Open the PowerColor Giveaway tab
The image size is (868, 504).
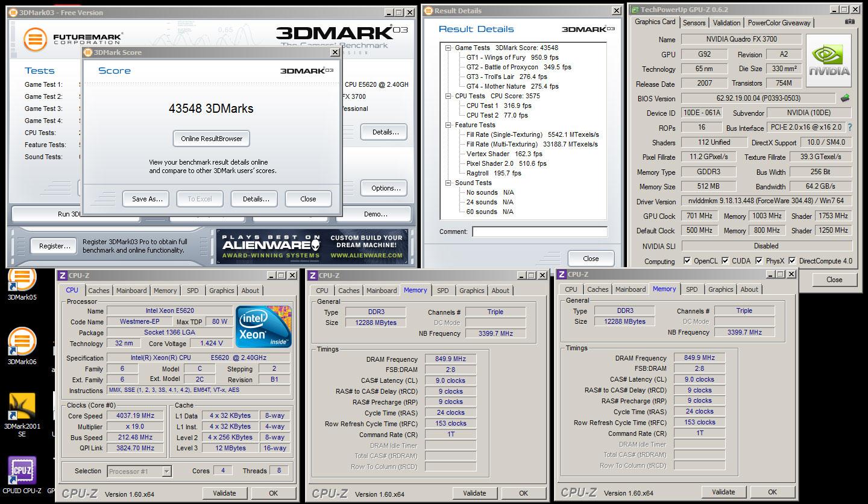coord(779,22)
